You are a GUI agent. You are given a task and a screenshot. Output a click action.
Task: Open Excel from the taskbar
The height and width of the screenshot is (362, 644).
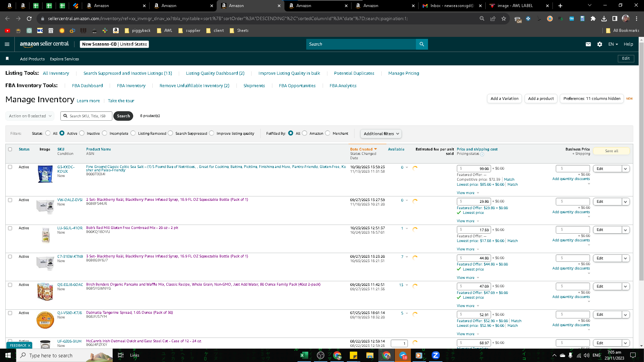coord(304,355)
